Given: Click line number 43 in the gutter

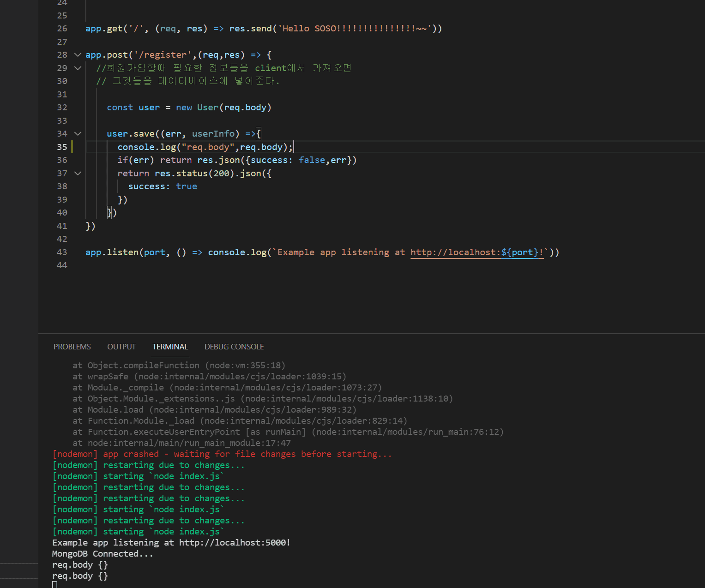Looking at the screenshot, I should (x=62, y=252).
